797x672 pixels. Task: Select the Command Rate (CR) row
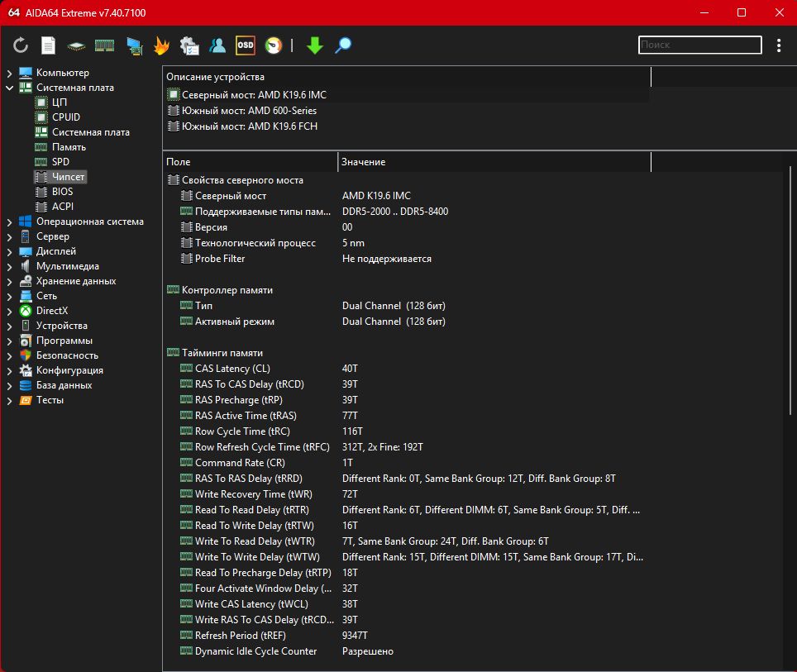click(x=407, y=463)
